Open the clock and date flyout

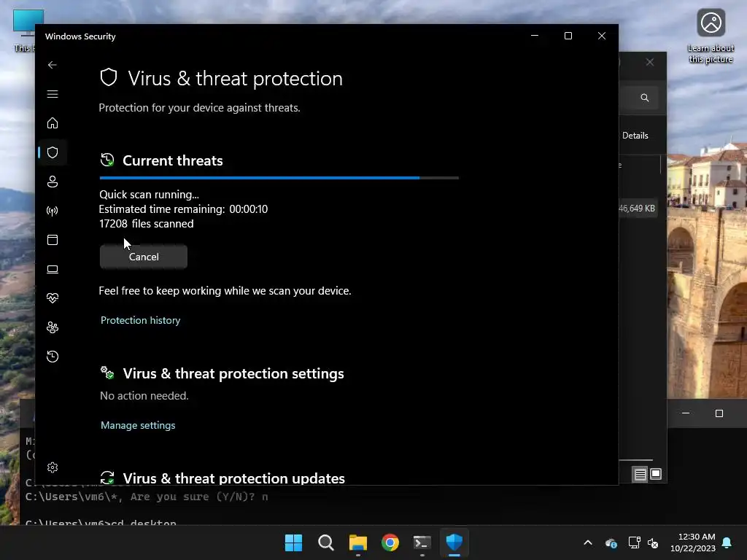click(693, 542)
